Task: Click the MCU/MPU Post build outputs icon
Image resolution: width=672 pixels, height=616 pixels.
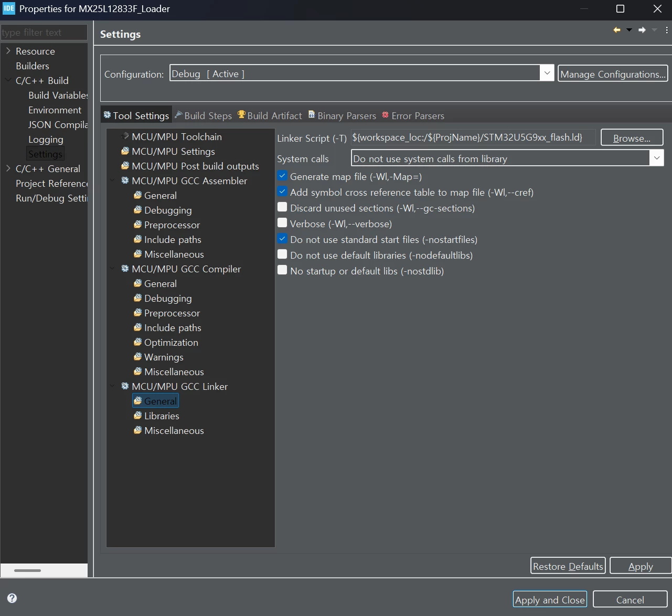Action: (x=125, y=166)
